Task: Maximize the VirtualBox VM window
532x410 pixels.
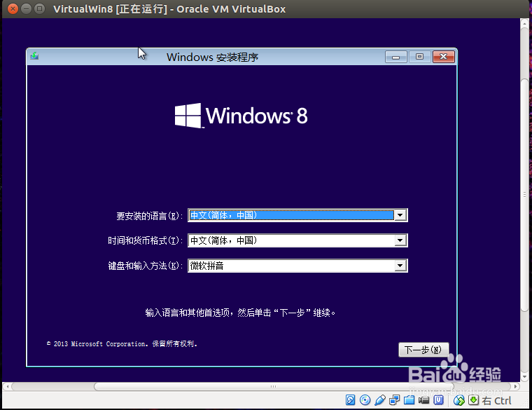Action: coord(39,8)
